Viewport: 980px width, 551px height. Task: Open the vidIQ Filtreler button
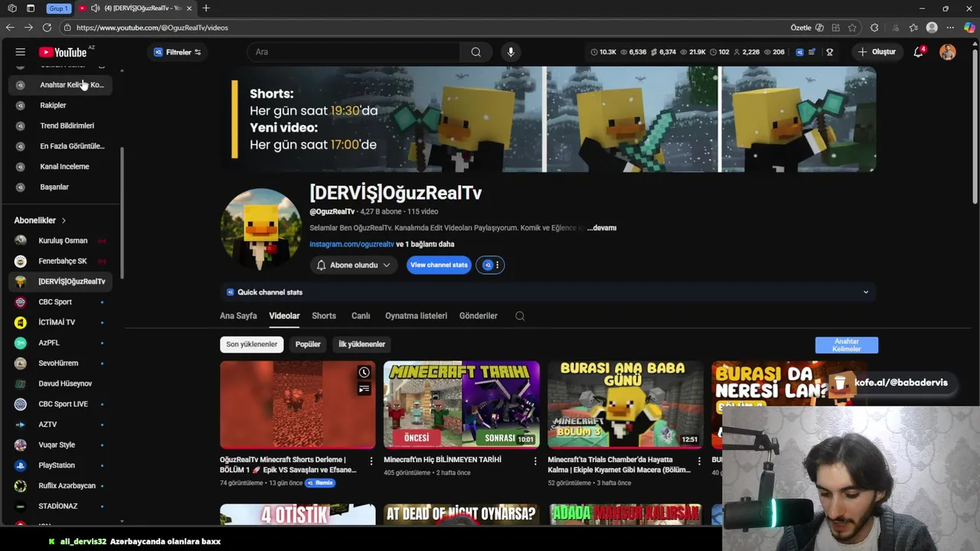point(178,52)
